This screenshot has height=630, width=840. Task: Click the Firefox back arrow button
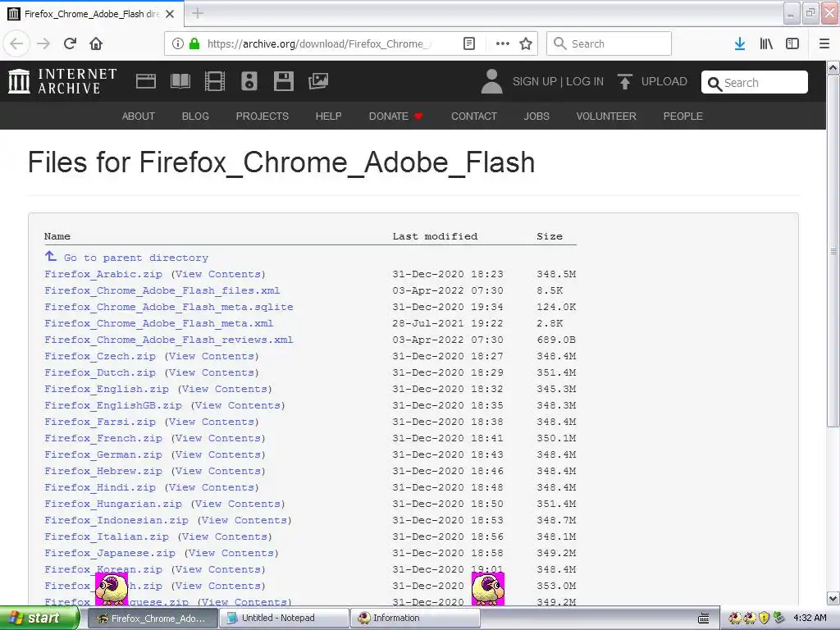[x=16, y=43]
